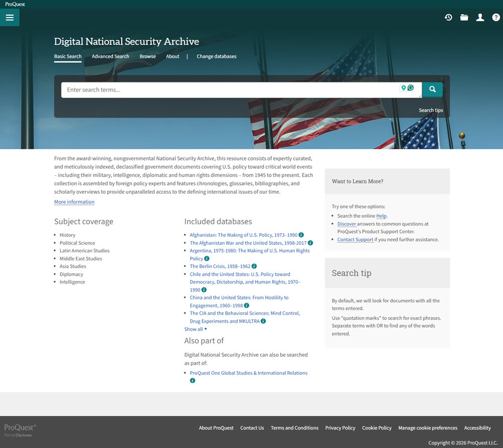Viewport: 503px width, 448px height.
Task: Show info for Argentina 1975-1980 database
Action: 207,258
